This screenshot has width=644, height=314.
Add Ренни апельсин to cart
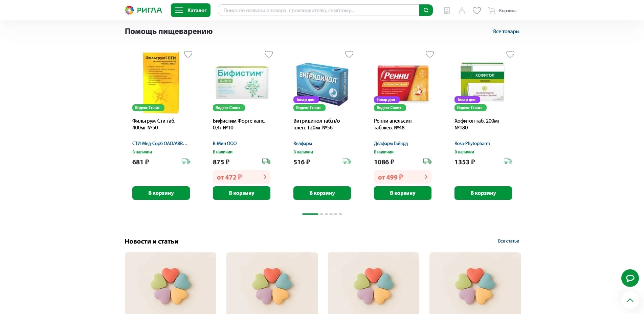[x=403, y=193]
